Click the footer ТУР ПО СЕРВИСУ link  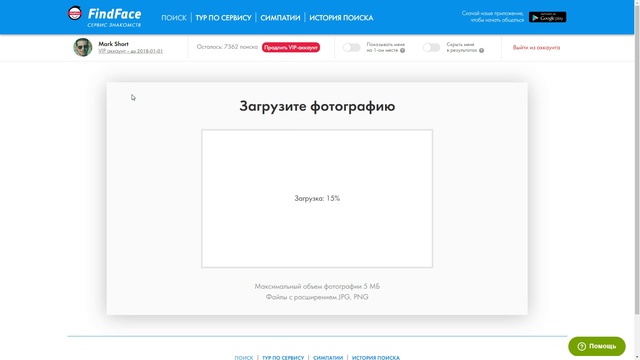(x=283, y=358)
